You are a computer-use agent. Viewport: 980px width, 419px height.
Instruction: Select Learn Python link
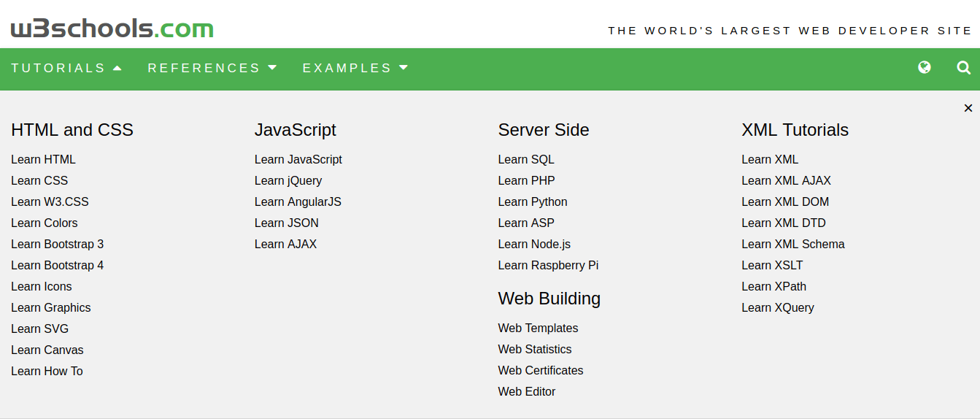tap(533, 201)
